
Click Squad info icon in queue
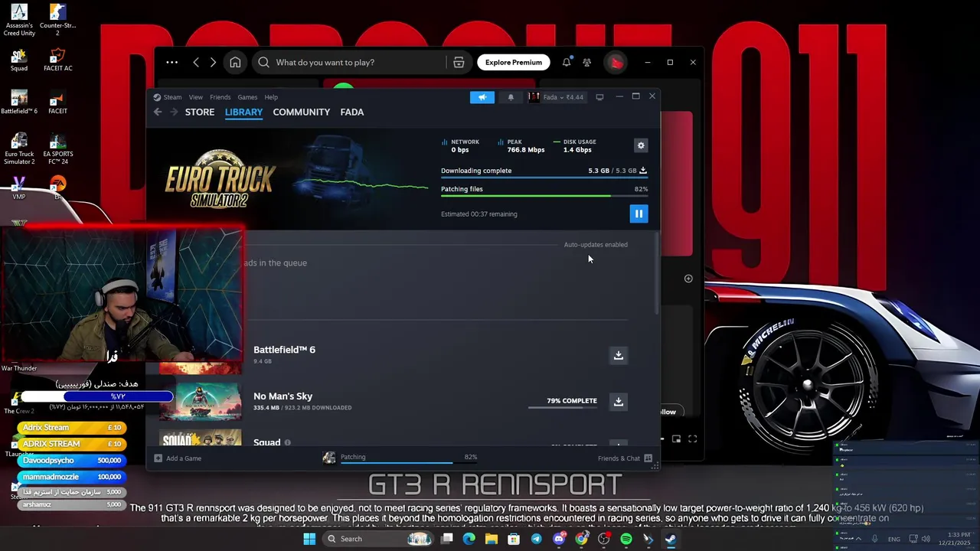pyautogui.click(x=288, y=442)
